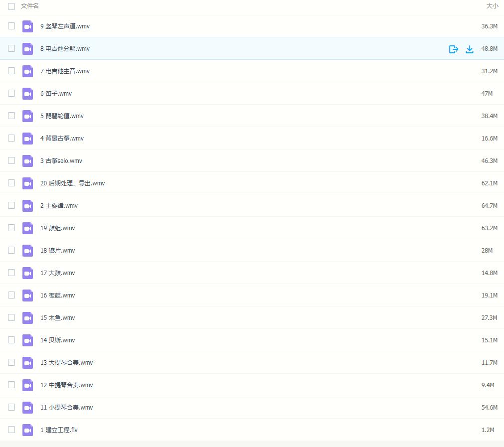504x447 pixels.
Task: Click video icon of 19 鼓组.wmv
Action: [27, 228]
